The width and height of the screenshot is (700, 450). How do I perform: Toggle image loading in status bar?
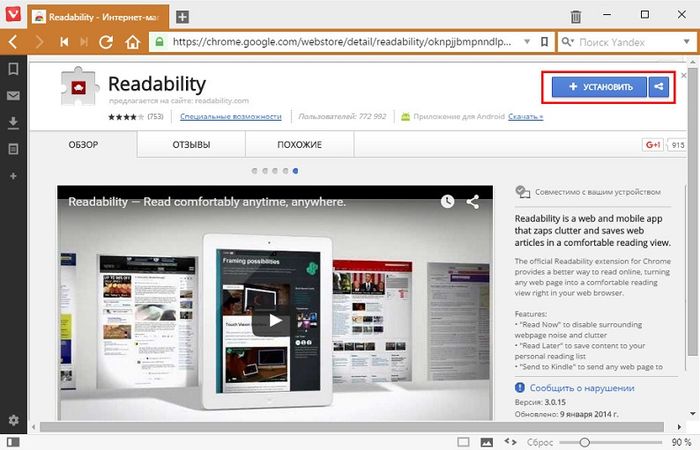click(x=487, y=441)
